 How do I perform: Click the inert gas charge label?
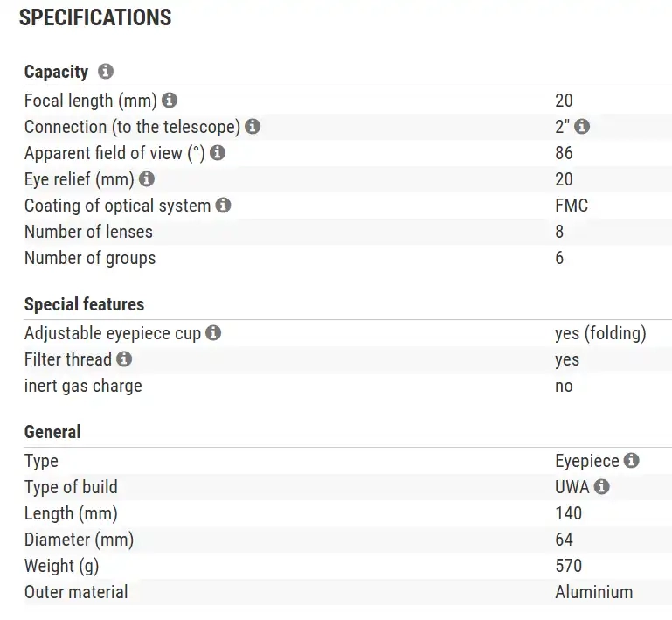83,386
